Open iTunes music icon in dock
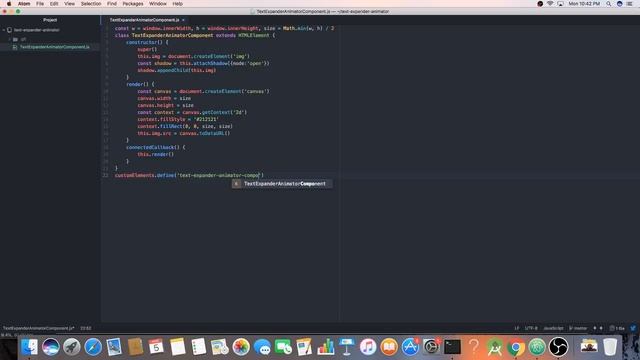The height and width of the screenshot is (360, 640). tap(368, 347)
